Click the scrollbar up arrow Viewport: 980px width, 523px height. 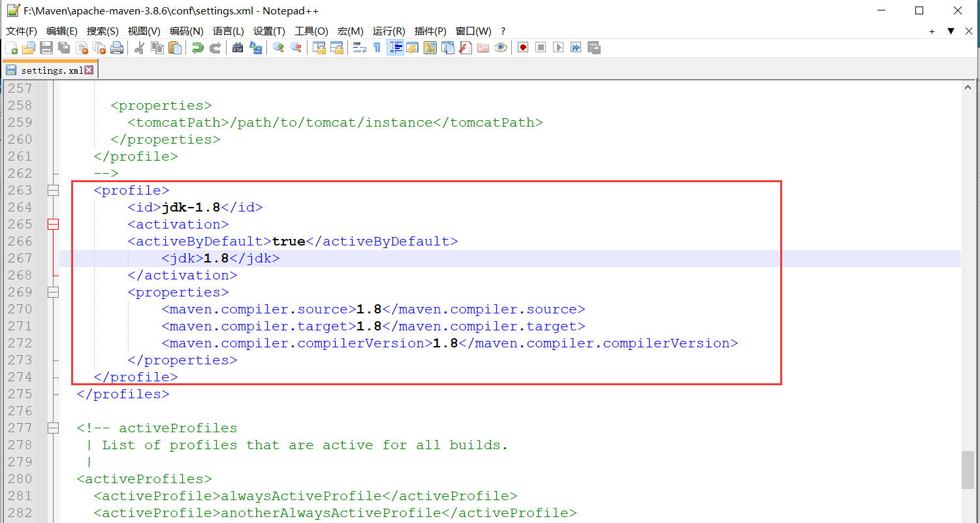pyautogui.click(x=968, y=87)
